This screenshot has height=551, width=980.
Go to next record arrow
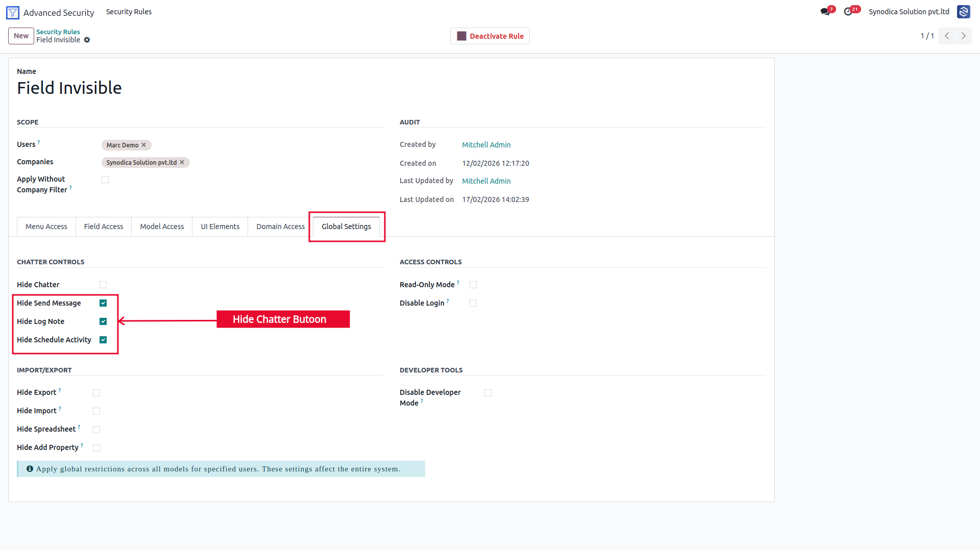(x=964, y=36)
